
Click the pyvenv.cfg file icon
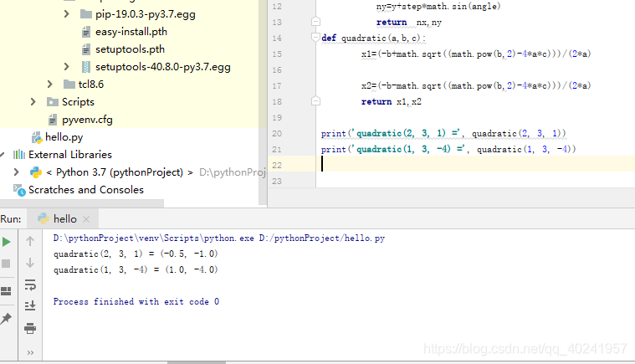pyautogui.click(x=53, y=120)
